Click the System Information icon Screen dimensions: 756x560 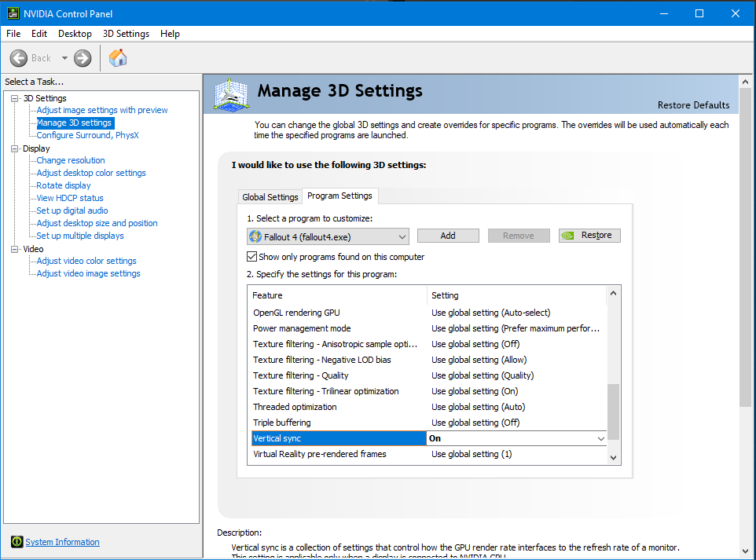(x=17, y=542)
